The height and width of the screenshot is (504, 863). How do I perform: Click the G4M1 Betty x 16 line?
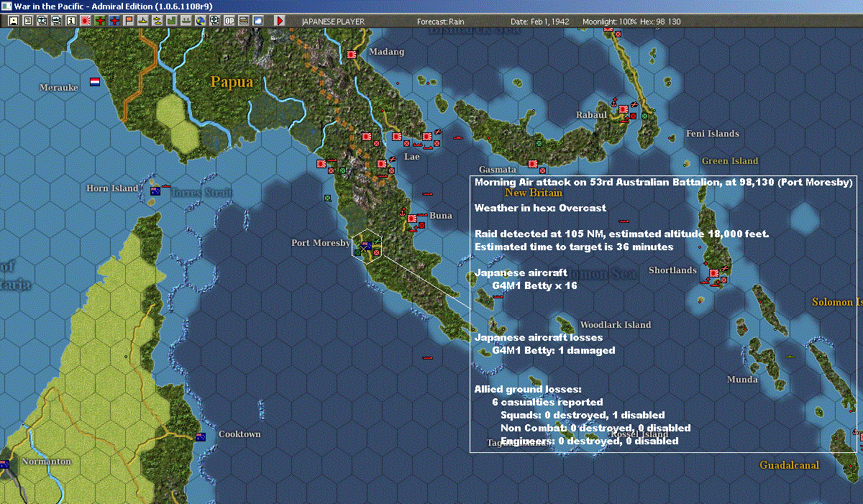(534, 286)
